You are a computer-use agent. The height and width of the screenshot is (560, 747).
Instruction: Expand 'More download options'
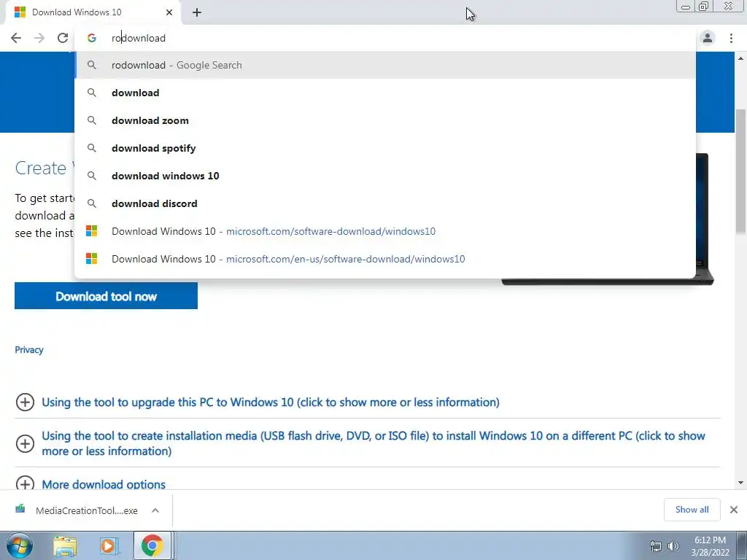(x=104, y=484)
